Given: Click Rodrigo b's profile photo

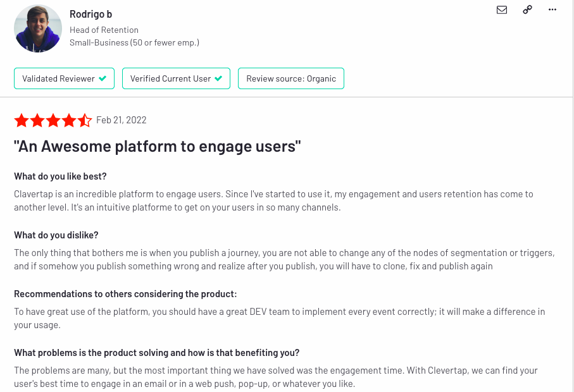Looking at the screenshot, I should [38, 28].
